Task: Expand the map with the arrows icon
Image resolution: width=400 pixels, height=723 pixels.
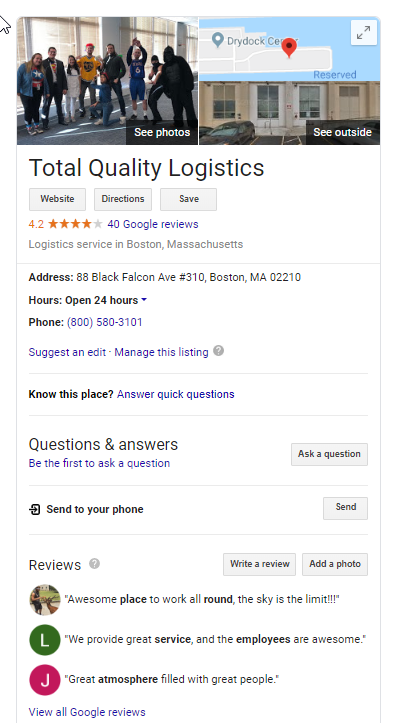Action: pyautogui.click(x=364, y=32)
